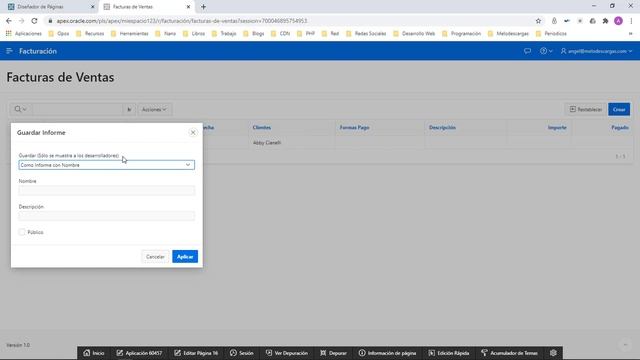This screenshot has width=640, height=360.
Task: Apply the report save with Aplicar
Action: tap(185, 257)
